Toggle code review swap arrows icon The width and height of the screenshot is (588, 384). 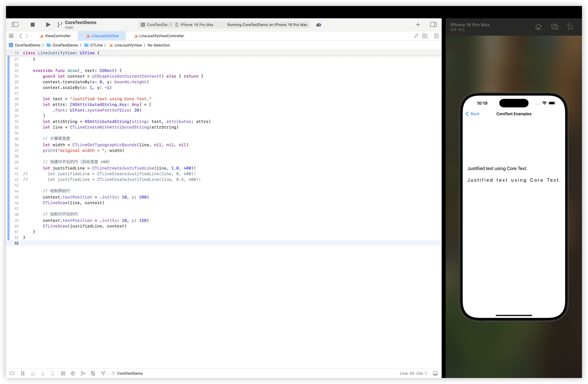tap(416, 36)
